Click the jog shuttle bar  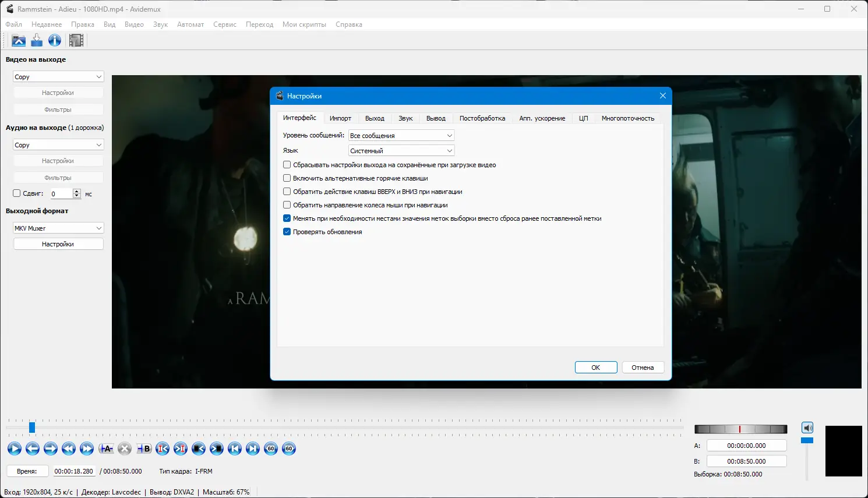click(x=741, y=429)
